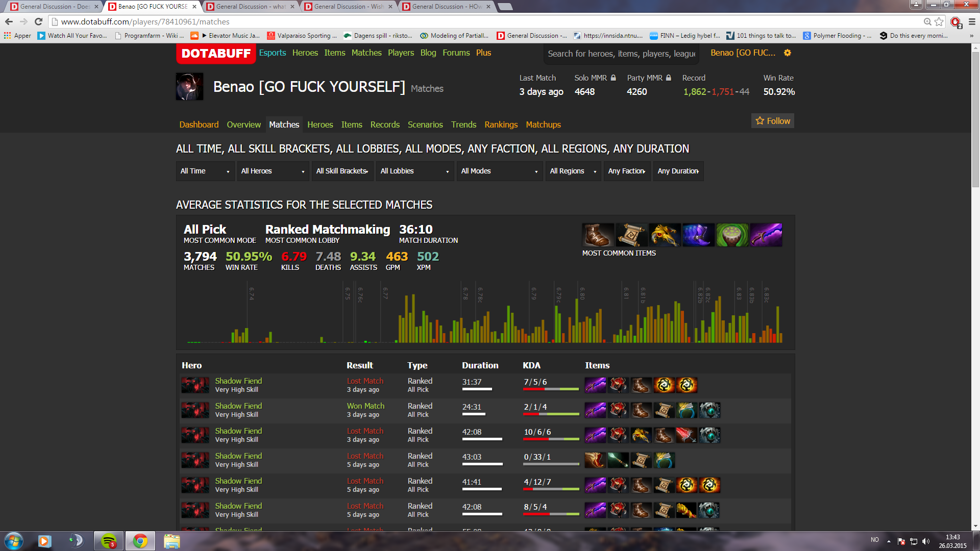
Task: Open the Records tab
Action: point(385,124)
